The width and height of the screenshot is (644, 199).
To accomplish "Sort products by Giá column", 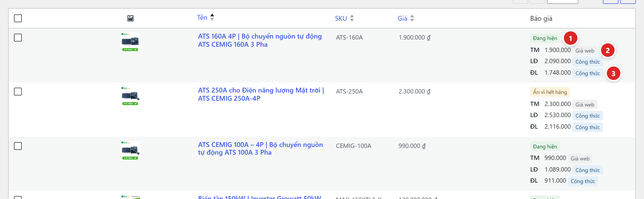I will pos(406,18).
